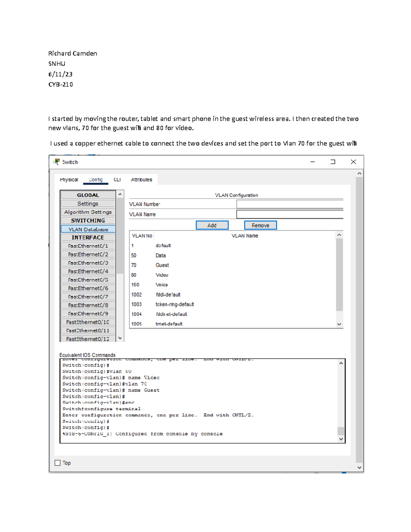Close the Switch window

[353, 162]
